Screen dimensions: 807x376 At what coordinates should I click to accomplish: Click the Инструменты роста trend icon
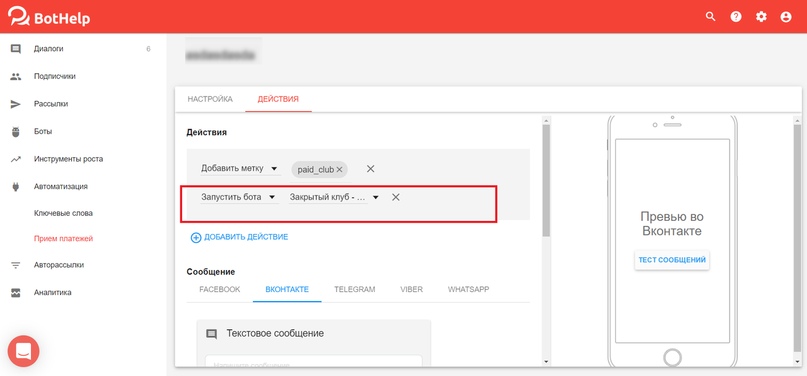[16, 159]
